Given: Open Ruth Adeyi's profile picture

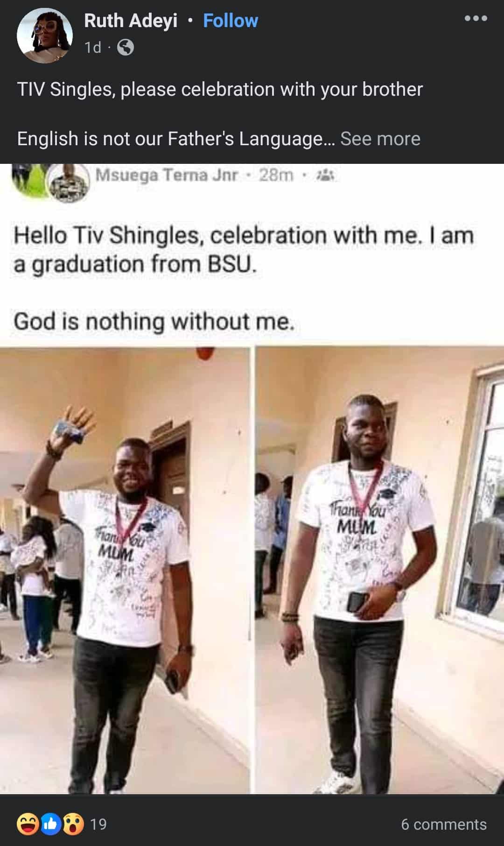Looking at the screenshot, I should tap(45, 35).
